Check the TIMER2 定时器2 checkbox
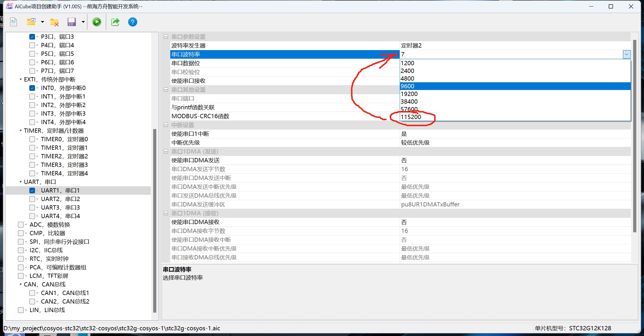 click(x=32, y=156)
